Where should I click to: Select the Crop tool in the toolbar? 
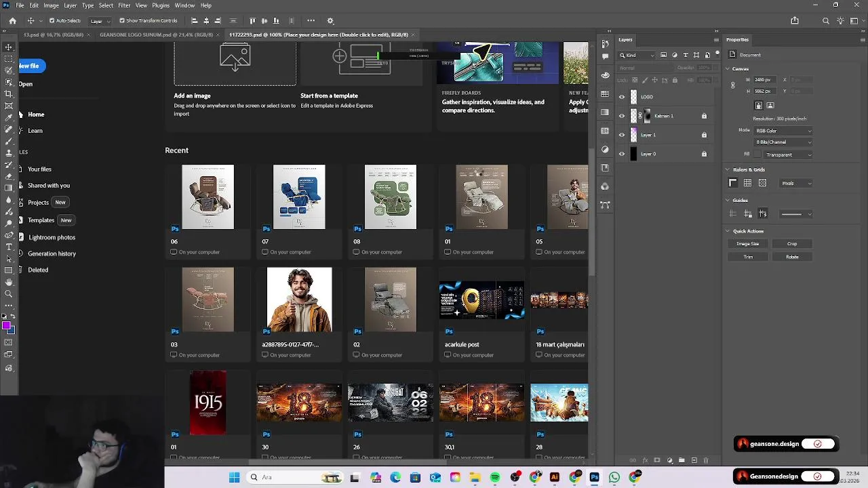point(9,94)
